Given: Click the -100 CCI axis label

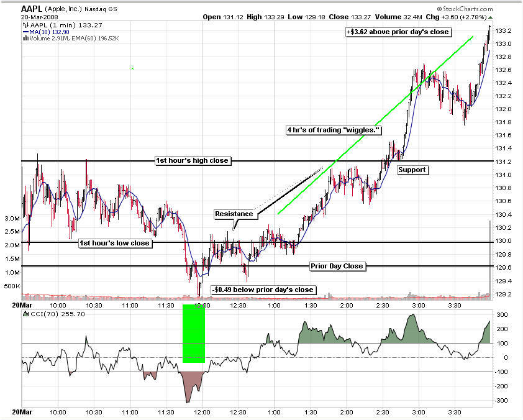Looking at the screenshot, I should (501, 372).
